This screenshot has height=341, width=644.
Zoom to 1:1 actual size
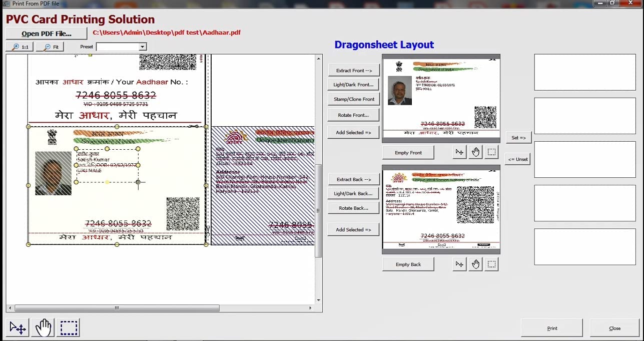[x=20, y=47]
